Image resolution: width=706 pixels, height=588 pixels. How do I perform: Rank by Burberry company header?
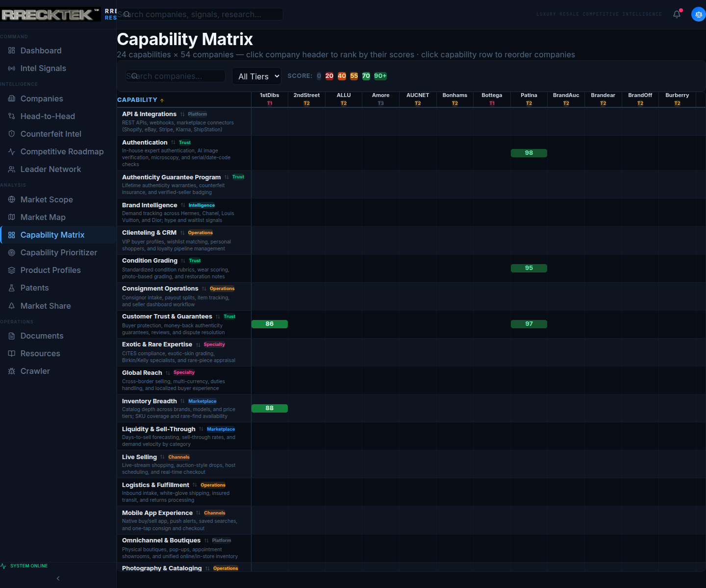(677, 99)
